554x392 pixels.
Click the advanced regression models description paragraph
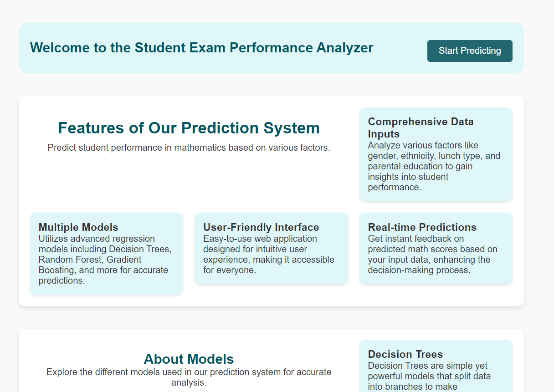click(105, 260)
